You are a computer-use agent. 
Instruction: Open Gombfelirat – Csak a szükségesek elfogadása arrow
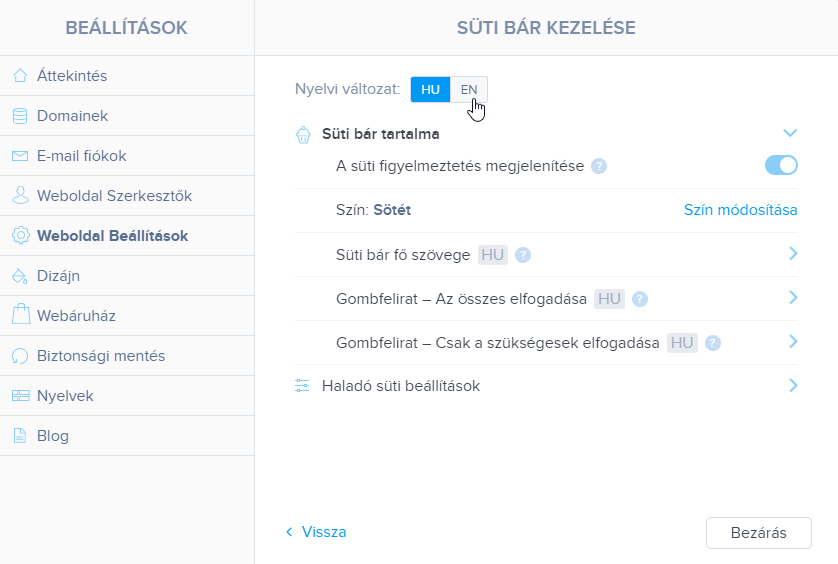click(x=793, y=342)
